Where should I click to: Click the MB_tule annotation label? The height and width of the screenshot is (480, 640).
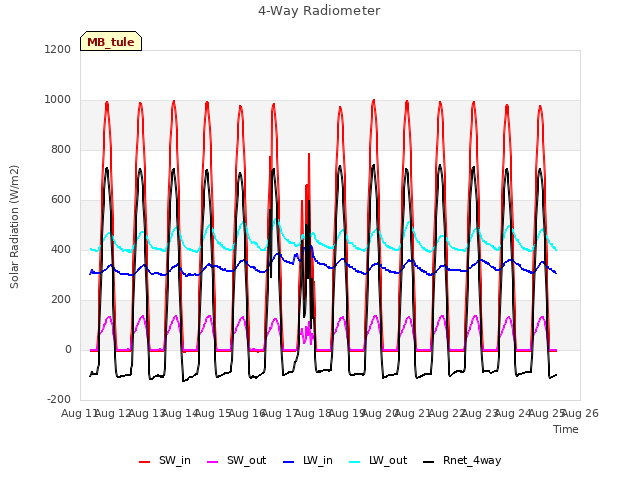[111, 42]
